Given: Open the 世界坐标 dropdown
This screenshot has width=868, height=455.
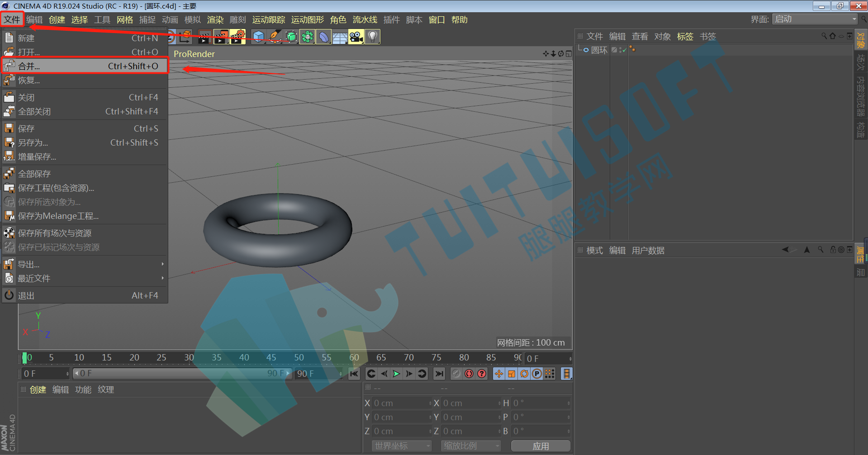Looking at the screenshot, I should 402,446.
